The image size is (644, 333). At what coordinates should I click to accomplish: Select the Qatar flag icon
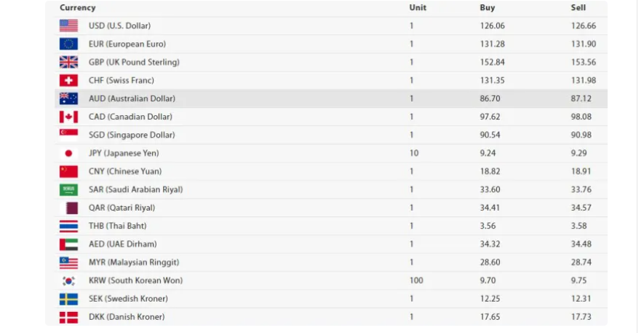68,208
